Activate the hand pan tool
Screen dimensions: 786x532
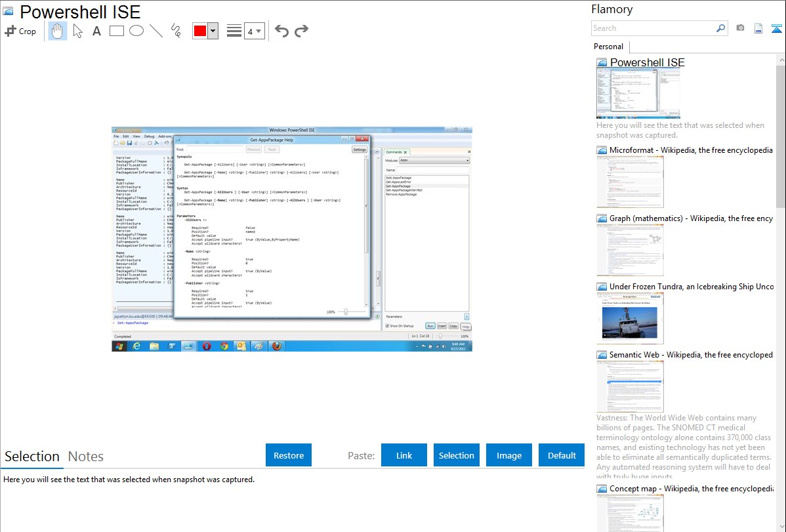click(58, 31)
